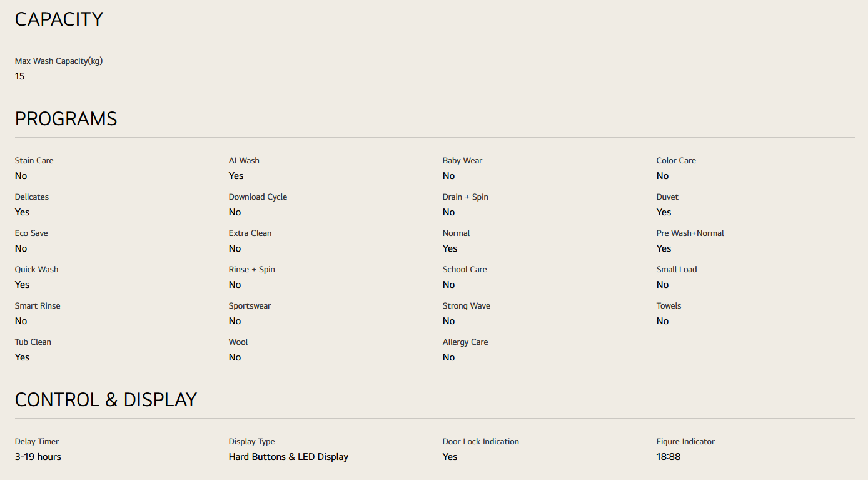This screenshot has width=868, height=480.
Task: Click the Download Cycle label
Action: 258,197
